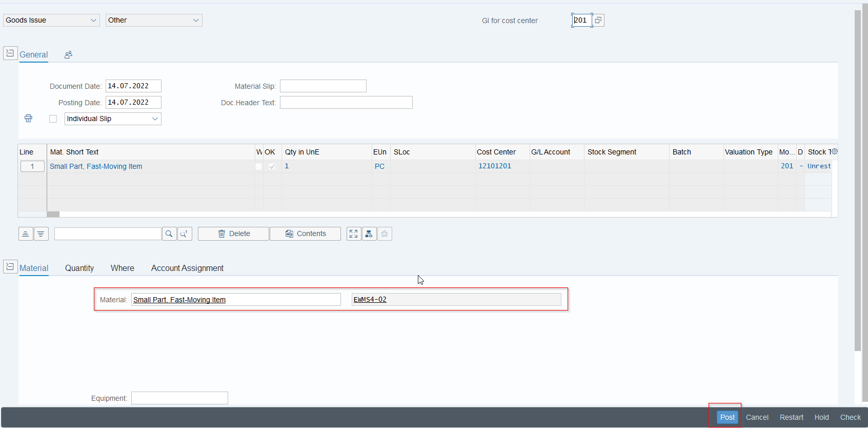The height and width of the screenshot is (428, 868).
Task: Open the Goods Issue transaction dropdown
Action: click(x=51, y=20)
